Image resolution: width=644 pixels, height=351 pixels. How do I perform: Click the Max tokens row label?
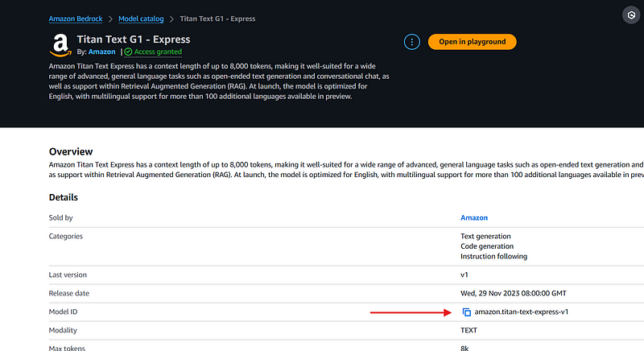(x=67, y=348)
